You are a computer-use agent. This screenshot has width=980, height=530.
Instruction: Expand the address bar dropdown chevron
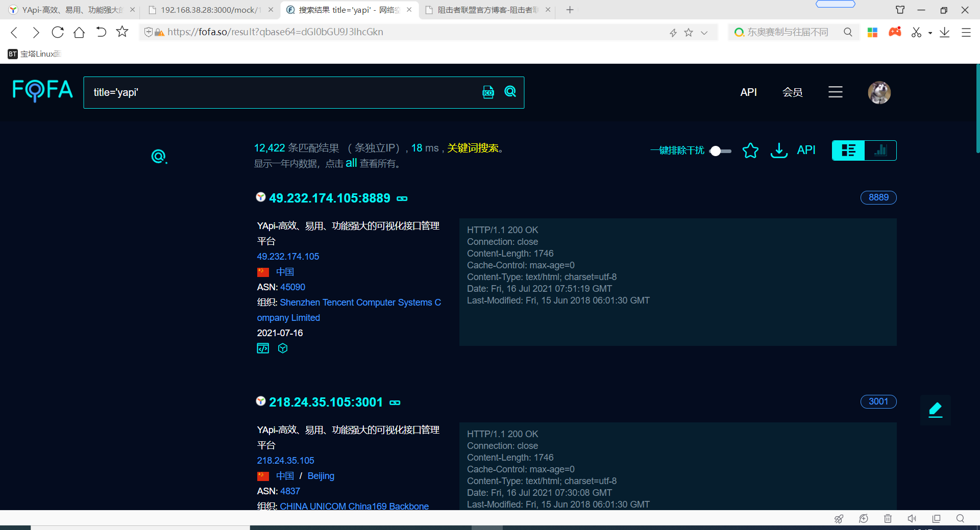point(704,33)
